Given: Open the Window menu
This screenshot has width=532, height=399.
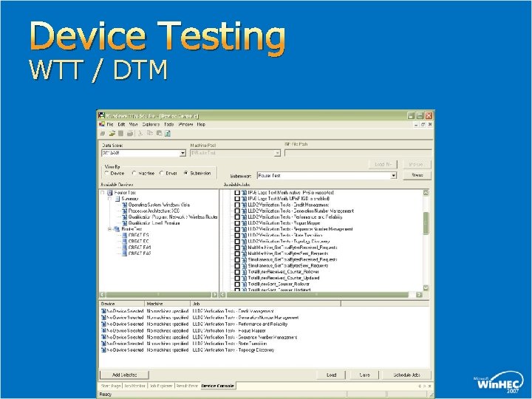Looking at the screenshot, I should coord(185,125).
